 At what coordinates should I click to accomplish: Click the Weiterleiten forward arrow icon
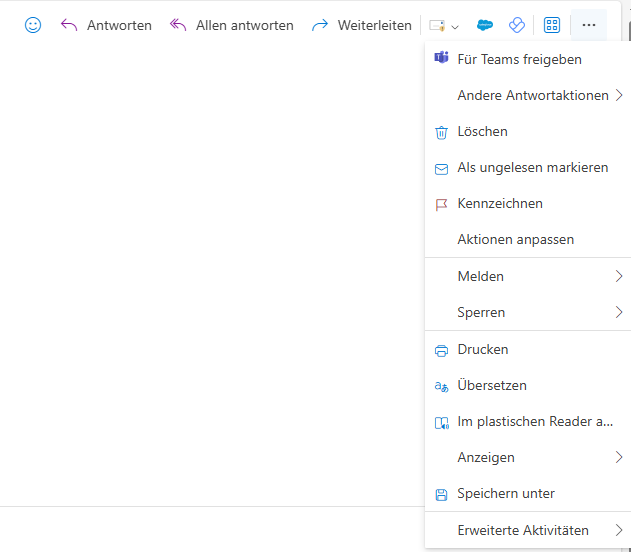coord(320,25)
